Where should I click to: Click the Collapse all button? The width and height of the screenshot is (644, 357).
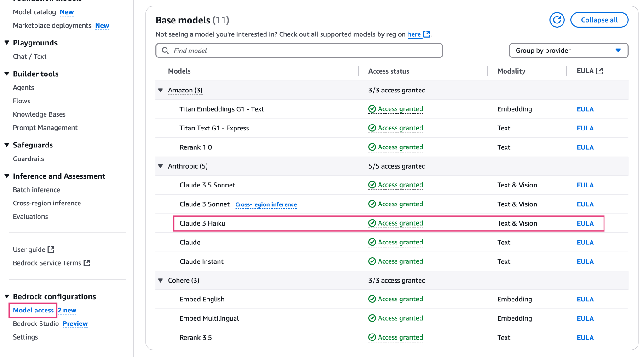coord(599,20)
